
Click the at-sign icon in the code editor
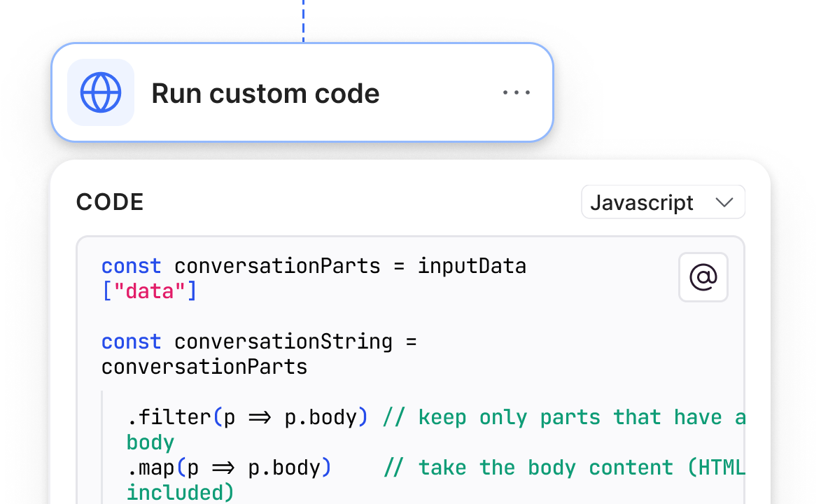703,277
